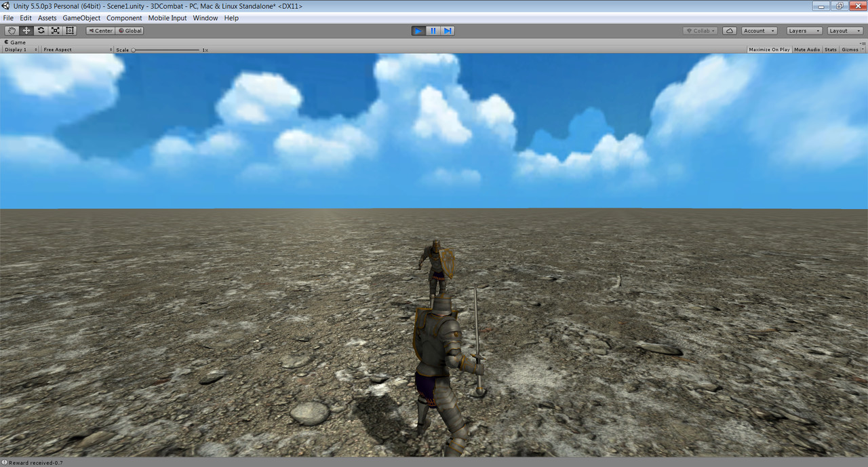Toggle Global handle rotation

point(130,31)
